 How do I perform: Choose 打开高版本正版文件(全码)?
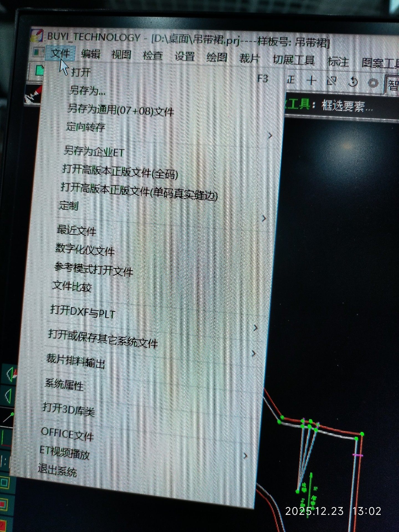point(120,172)
